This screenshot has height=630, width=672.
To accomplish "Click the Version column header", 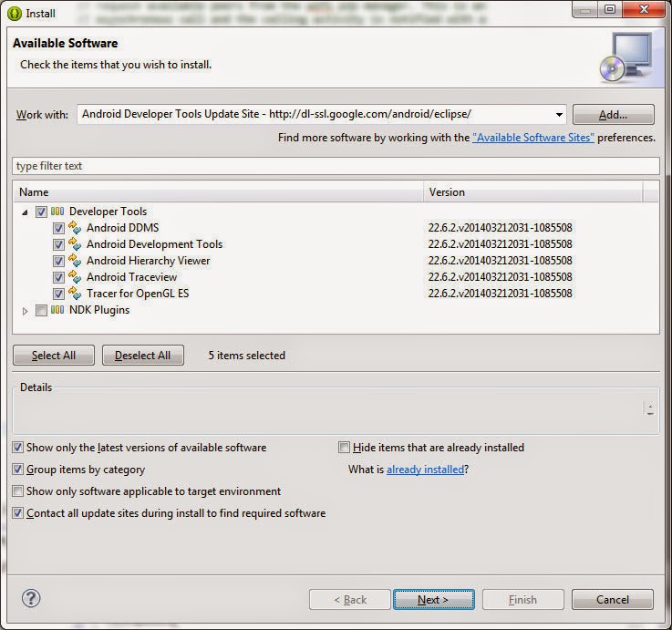I will click(533, 192).
